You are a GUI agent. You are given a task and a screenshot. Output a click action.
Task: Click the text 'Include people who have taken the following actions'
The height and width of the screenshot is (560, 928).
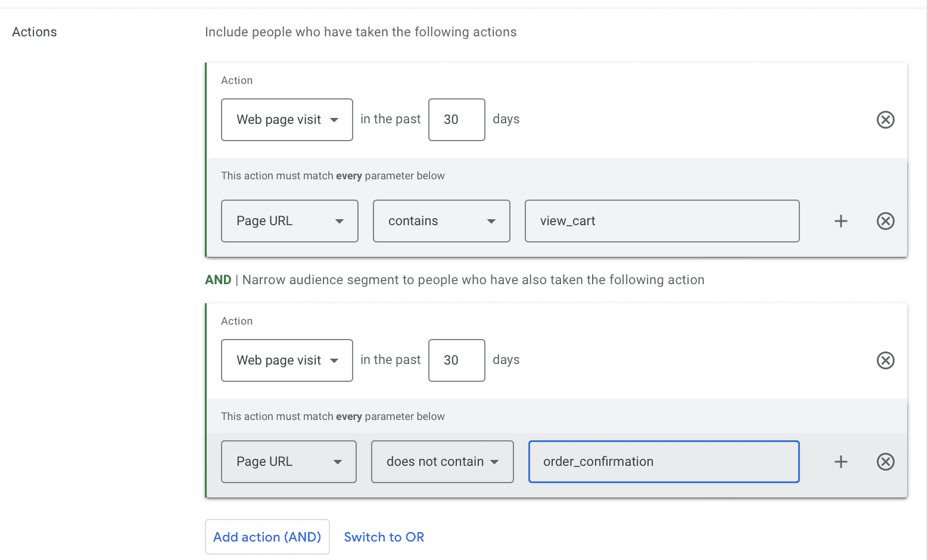click(x=361, y=32)
